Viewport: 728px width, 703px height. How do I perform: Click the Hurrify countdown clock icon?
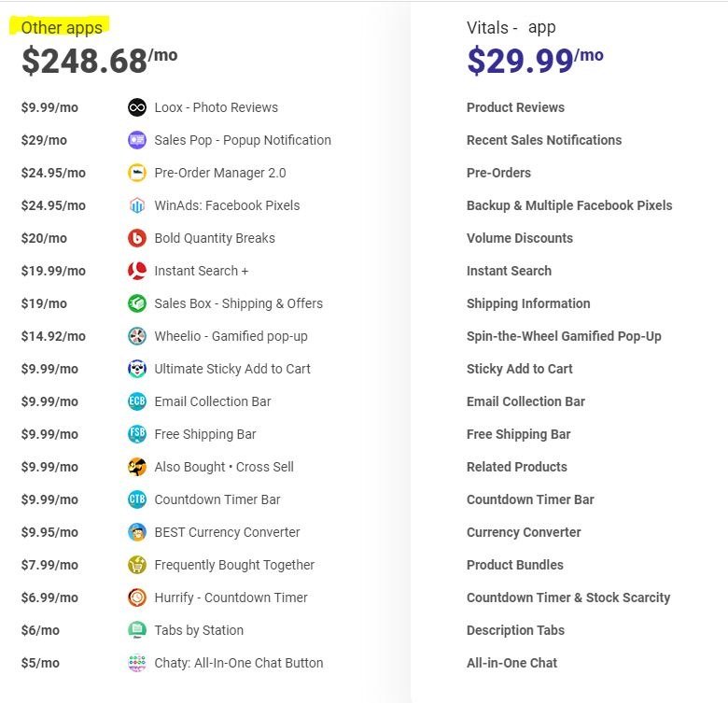coord(137,598)
